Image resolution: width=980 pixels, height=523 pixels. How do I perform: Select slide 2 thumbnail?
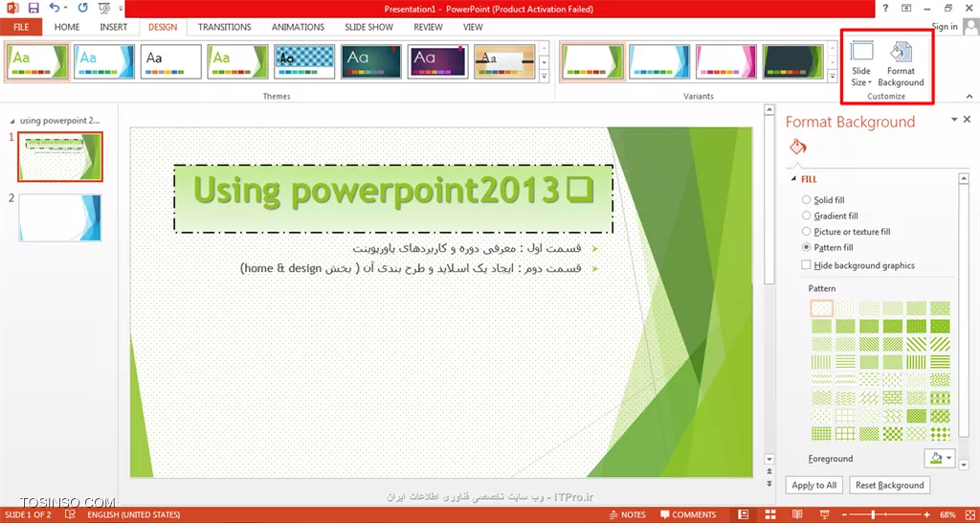click(60, 217)
